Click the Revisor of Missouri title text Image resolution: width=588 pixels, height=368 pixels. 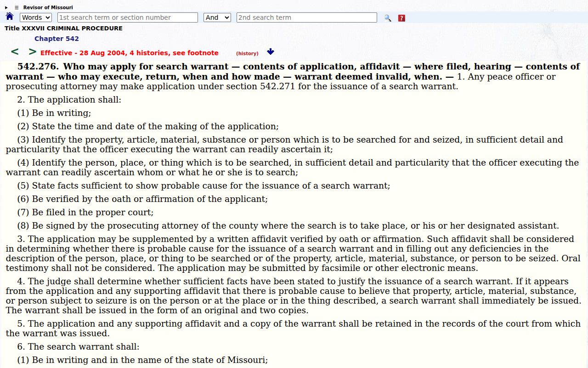pyautogui.click(x=48, y=7)
